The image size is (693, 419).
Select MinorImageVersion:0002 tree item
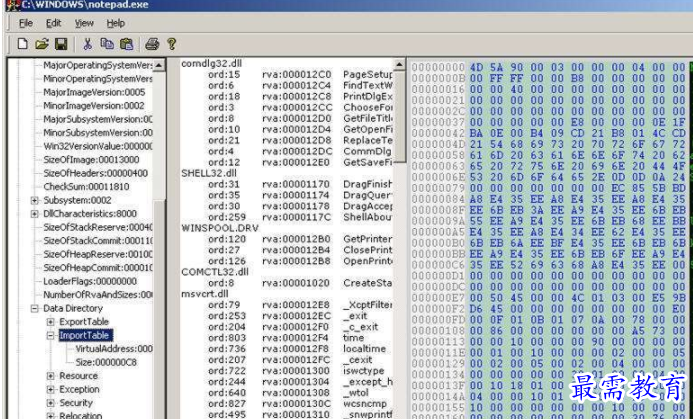coord(94,106)
